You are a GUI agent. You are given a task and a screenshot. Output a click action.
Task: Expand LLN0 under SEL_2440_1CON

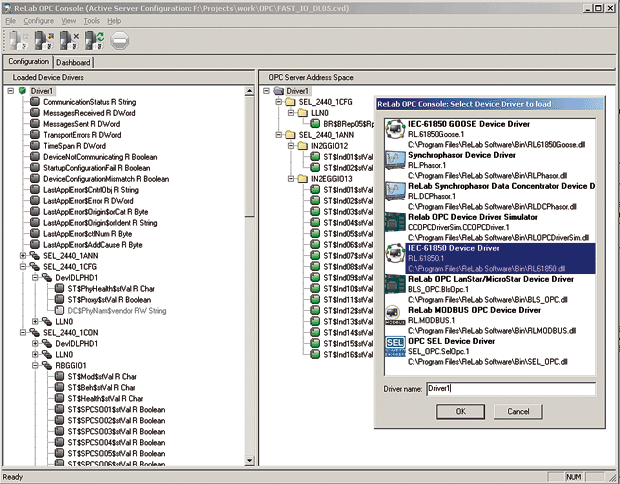pos(35,354)
